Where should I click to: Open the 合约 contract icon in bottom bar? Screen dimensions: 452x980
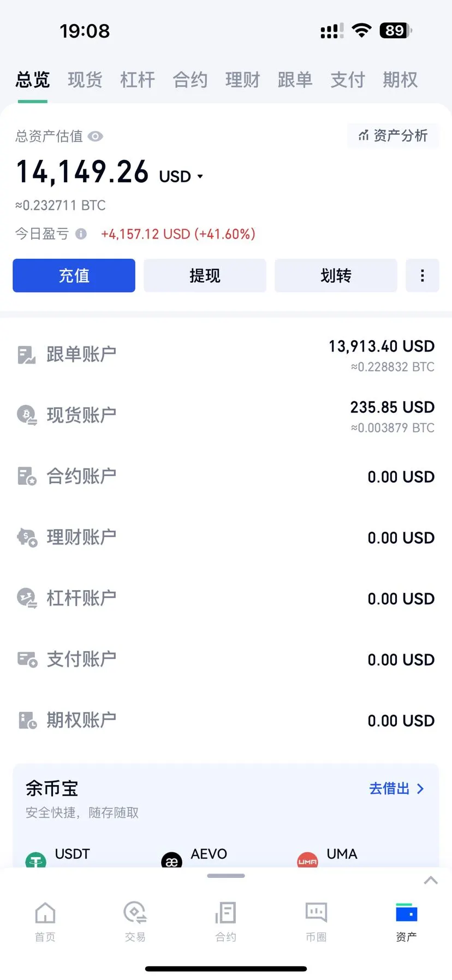(x=225, y=912)
